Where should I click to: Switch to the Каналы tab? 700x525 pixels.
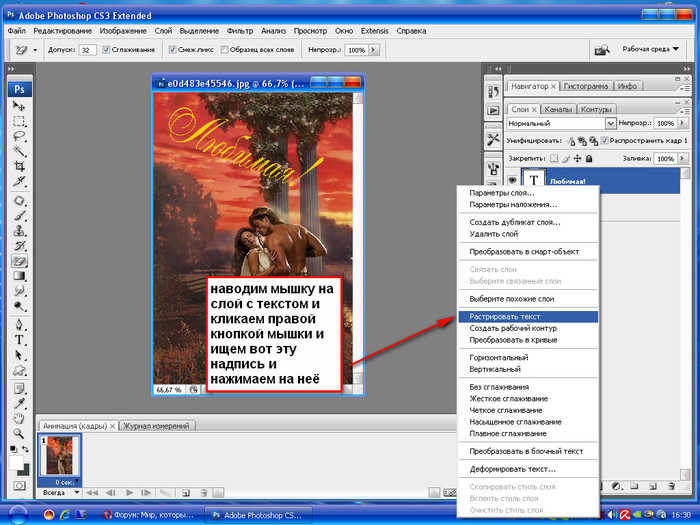(x=558, y=108)
